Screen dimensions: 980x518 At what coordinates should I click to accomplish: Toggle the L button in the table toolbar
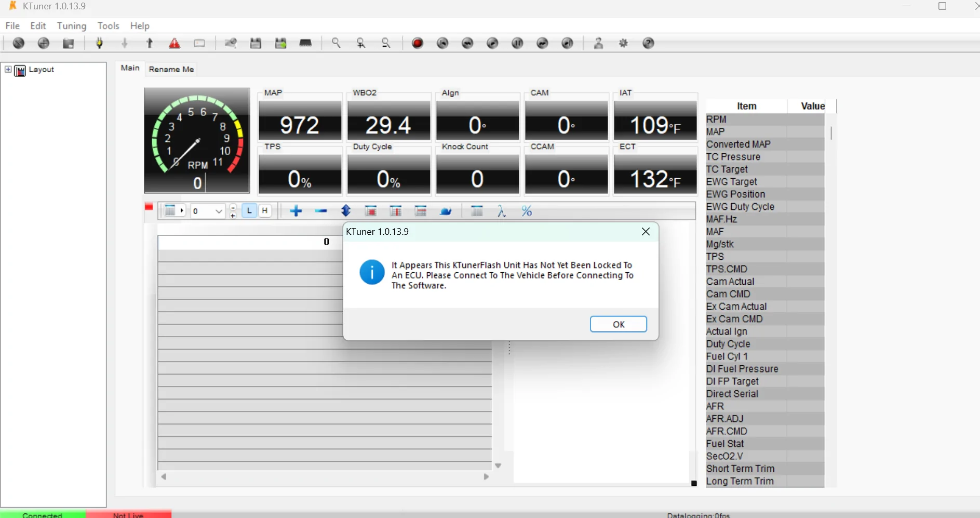[249, 210]
